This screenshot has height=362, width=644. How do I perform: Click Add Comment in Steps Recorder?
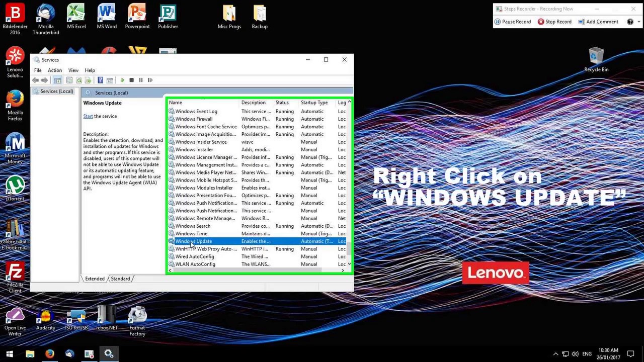(x=598, y=22)
